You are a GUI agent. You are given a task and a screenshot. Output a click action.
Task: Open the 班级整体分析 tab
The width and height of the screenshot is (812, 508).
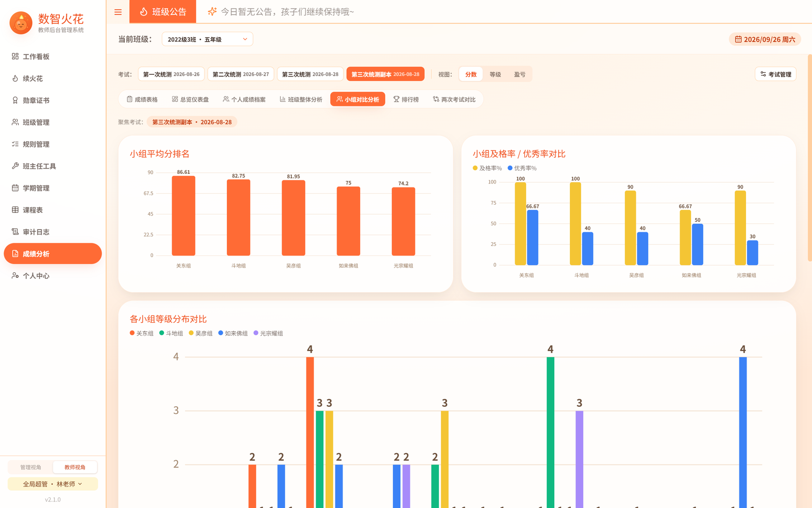click(301, 99)
